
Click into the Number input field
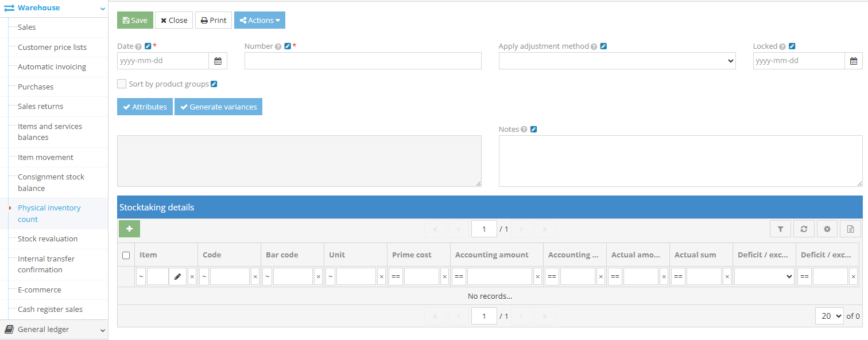[363, 61]
